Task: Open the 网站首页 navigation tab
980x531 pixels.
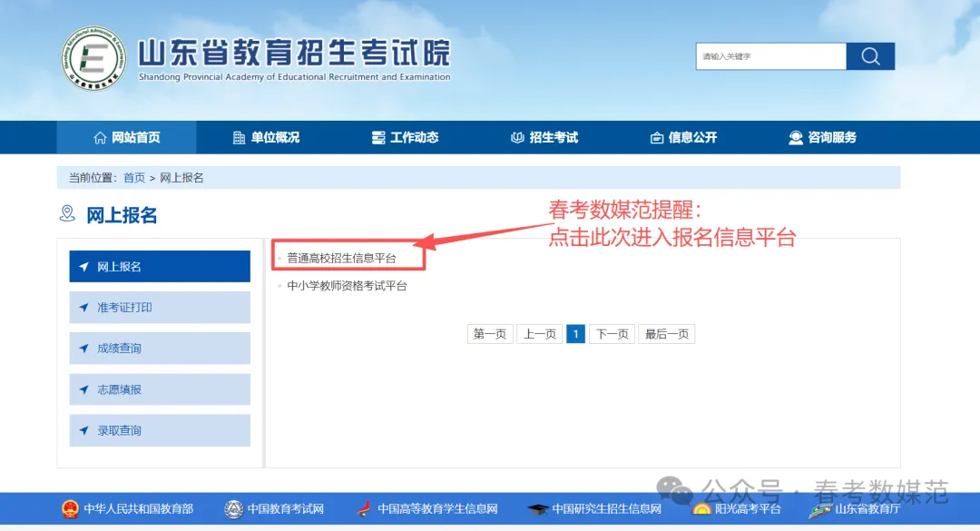Action: (126, 138)
